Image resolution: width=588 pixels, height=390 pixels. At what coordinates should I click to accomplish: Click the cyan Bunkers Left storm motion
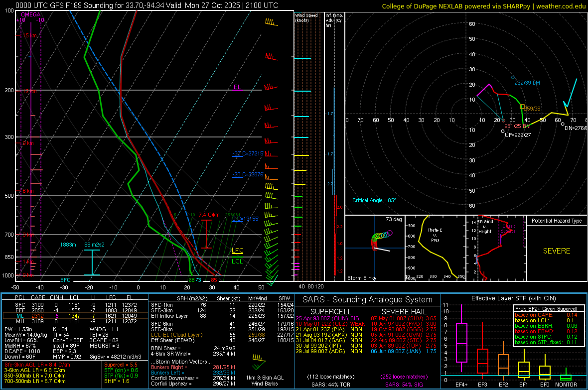(193, 373)
